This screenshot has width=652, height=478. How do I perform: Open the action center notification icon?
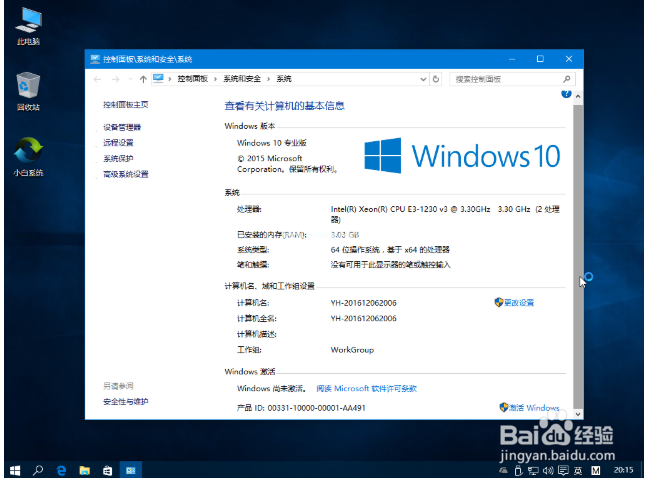point(563,471)
